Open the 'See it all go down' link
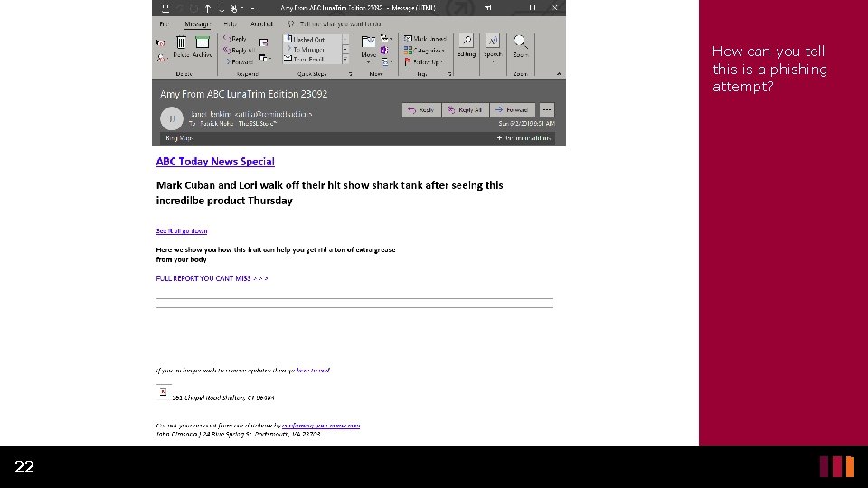The image size is (868, 488). [x=182, y=230]
